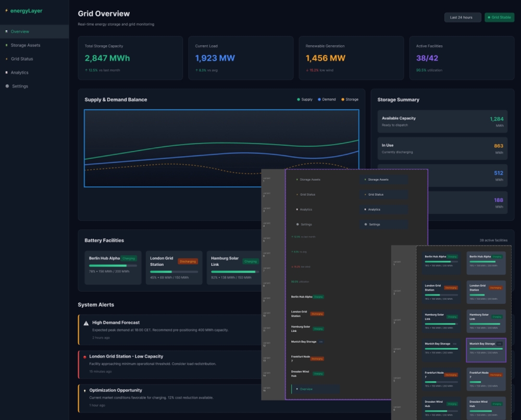This screenshot has height=420, width=521.
Task: Click the Grid Stable status button
Action: [x=499, y=17]
